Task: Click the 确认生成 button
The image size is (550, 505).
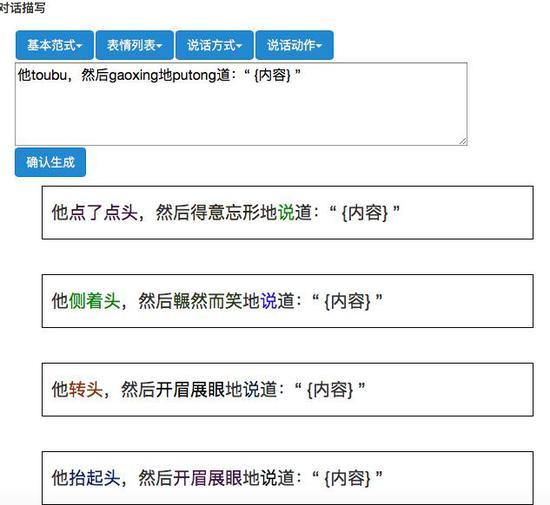Action: (x=50, y=162)
